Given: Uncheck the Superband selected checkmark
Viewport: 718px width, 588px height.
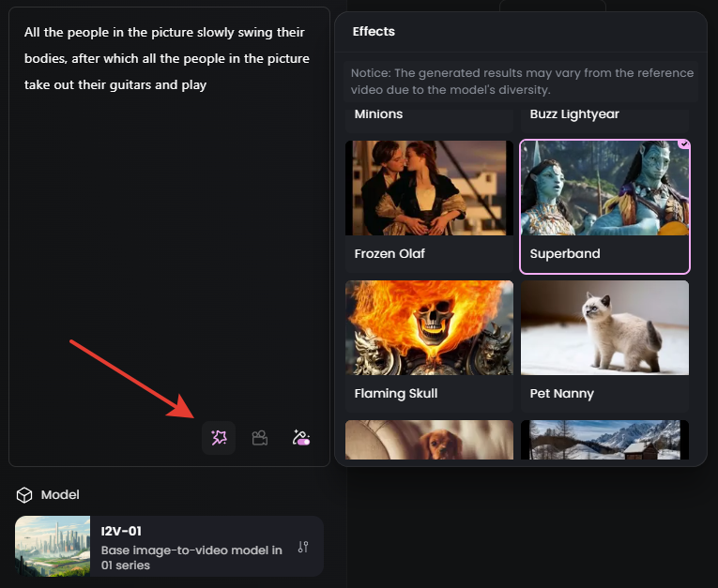Looking at the screenshot, I should 684,144.
